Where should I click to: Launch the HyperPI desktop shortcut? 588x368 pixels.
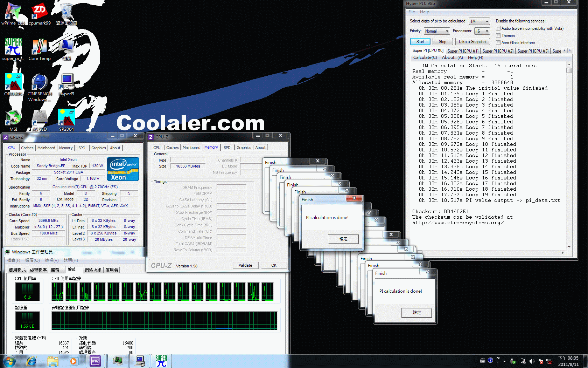[x=66, y=84]
